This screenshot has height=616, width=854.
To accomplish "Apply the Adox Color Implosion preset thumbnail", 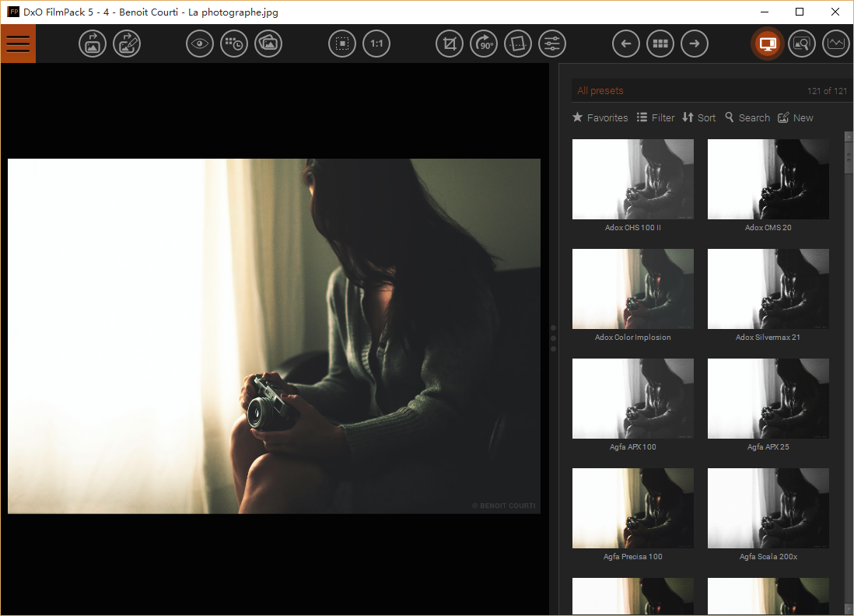I will [632, 289].
